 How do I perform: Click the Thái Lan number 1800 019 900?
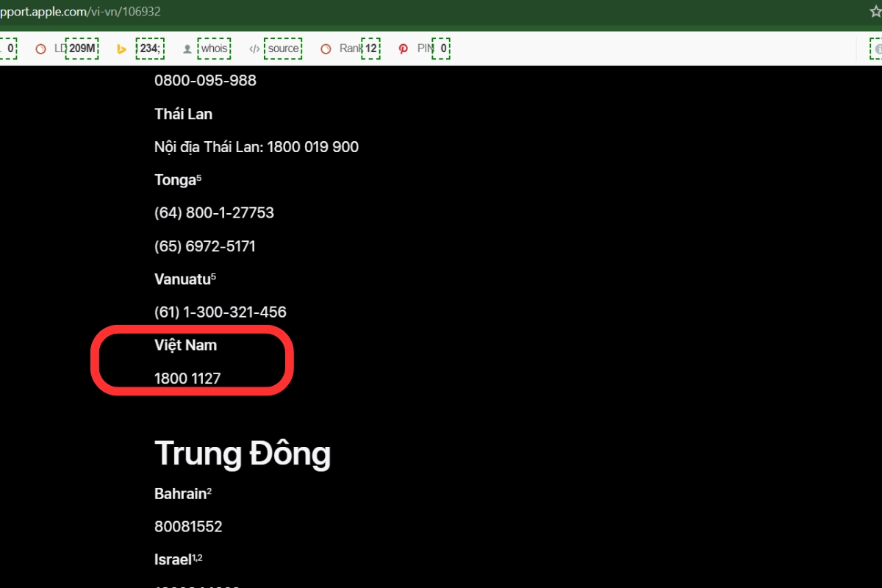(x=312, y=147)
